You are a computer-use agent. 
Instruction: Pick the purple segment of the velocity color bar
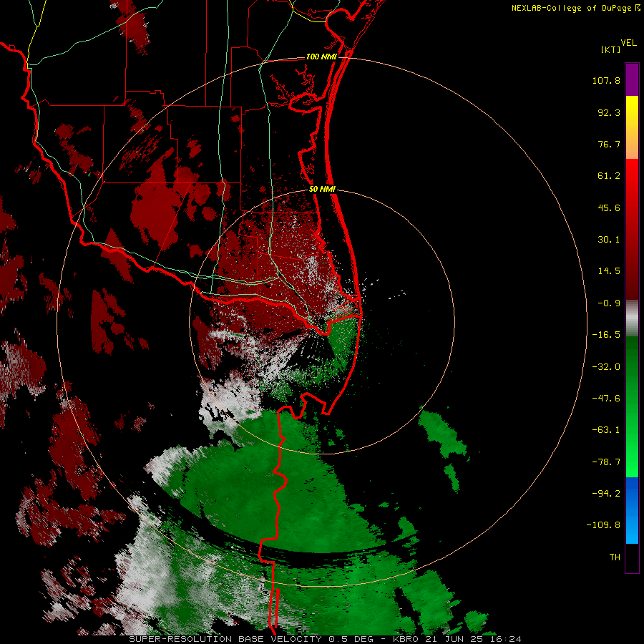(x=632, y=79)
